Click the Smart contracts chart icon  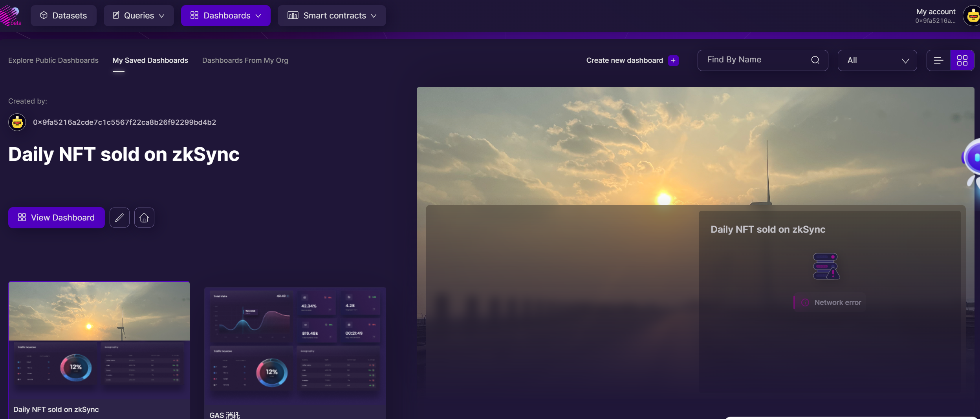pos(293,15)
